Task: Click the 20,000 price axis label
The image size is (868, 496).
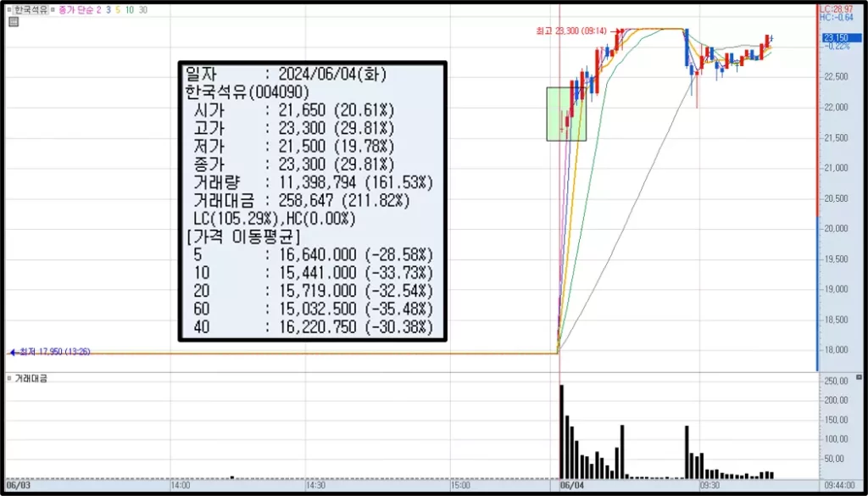Action: [835, 229]
